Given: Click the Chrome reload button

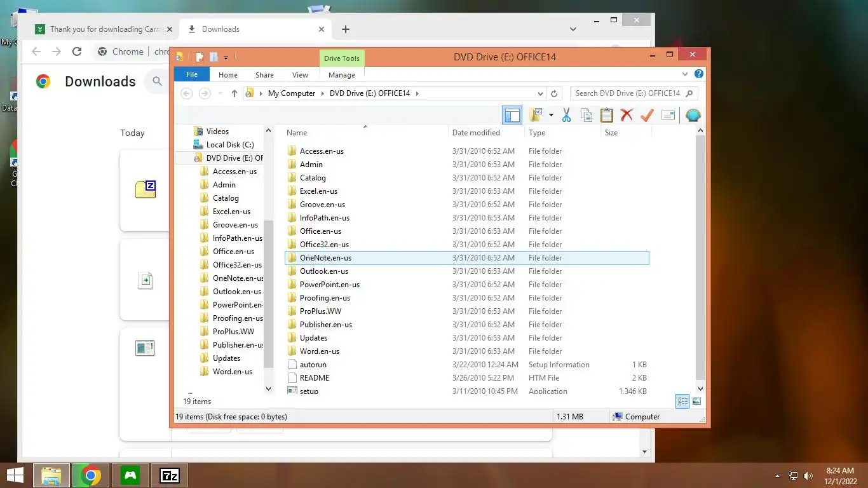Looking at the screenshot, I should (77, 52).
